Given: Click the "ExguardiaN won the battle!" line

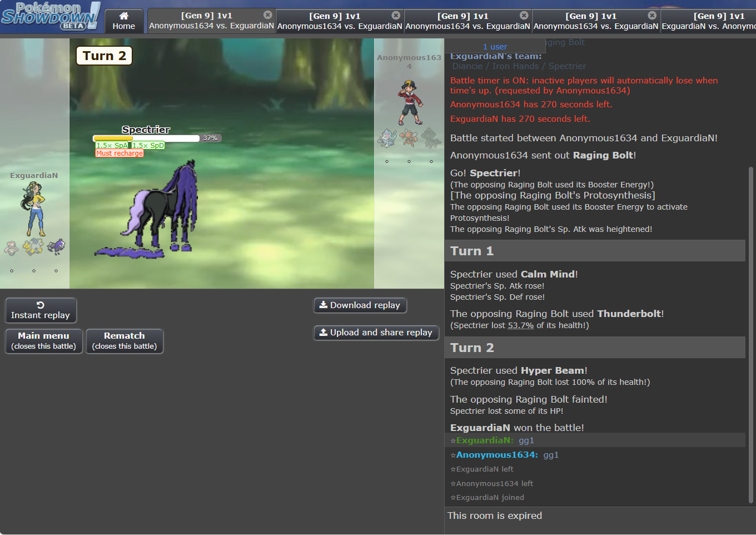Looking at the screenshot, I should click(517, 428).
